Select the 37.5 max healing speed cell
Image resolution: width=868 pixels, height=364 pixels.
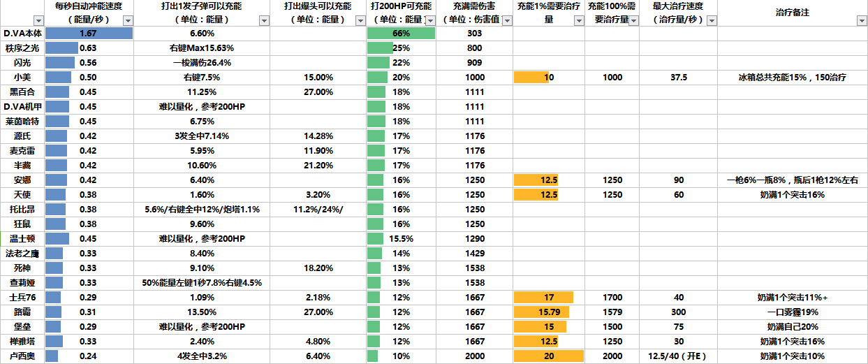pos(678,78)
